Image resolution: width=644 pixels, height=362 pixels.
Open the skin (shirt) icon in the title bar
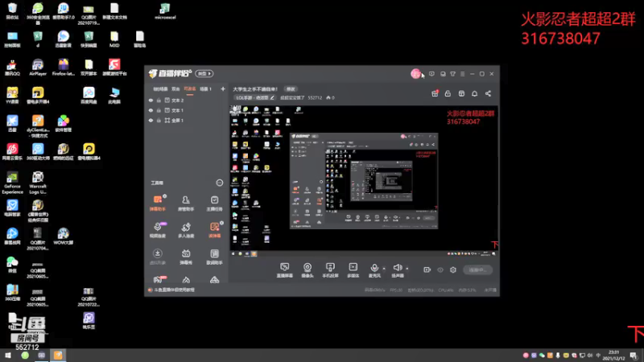(452, 74)
